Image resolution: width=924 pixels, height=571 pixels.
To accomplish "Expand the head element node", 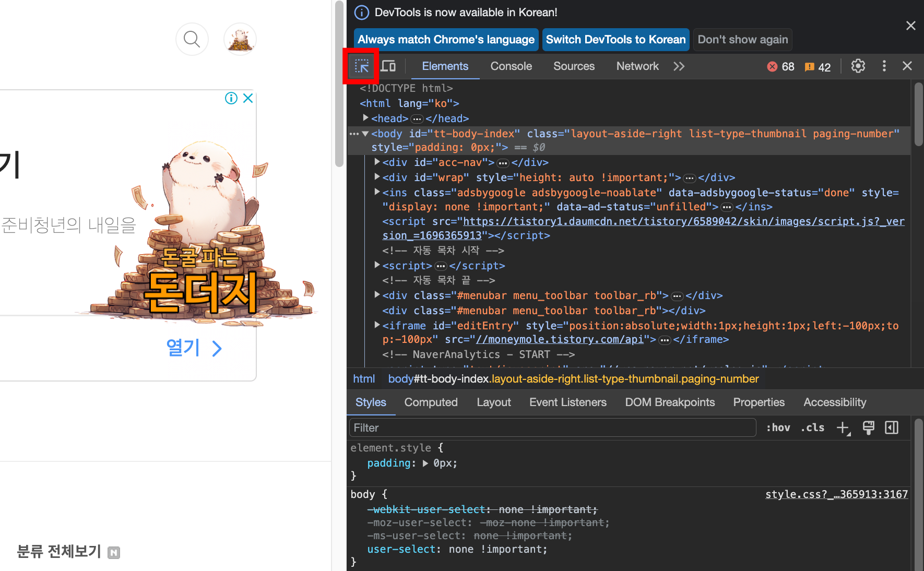I will (x=366, y=118).
